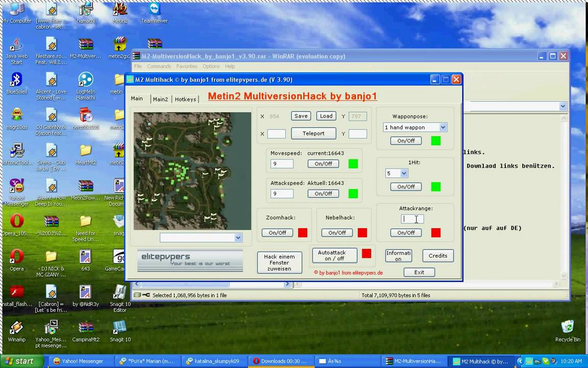This screenshot has width=588, height=368.
Task: Switch to the Main2 tab
Action: click(x=160, y=99)
